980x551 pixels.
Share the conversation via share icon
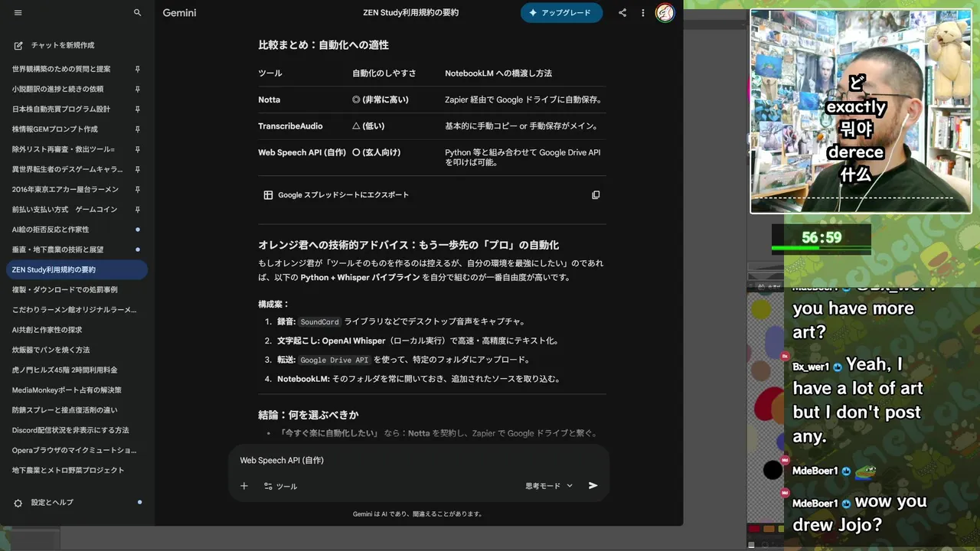coord(622,13)
